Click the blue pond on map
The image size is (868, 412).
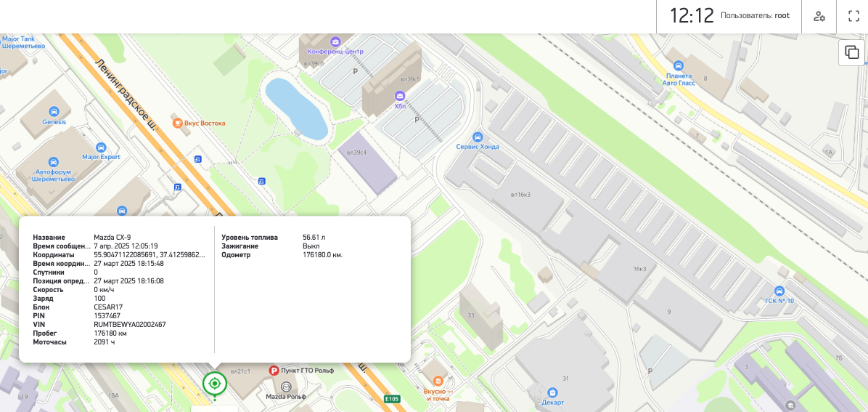coord(295,109)
